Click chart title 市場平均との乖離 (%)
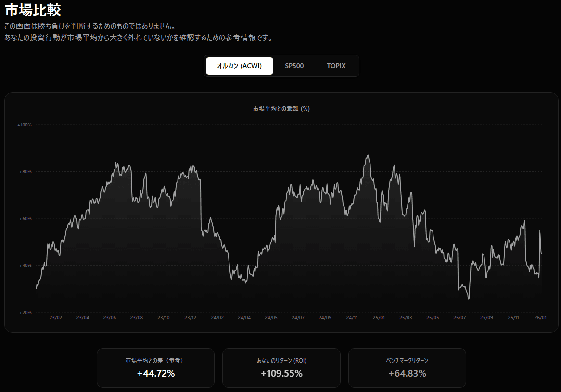Viewport: 561px width, 392px height. point(281,109)
